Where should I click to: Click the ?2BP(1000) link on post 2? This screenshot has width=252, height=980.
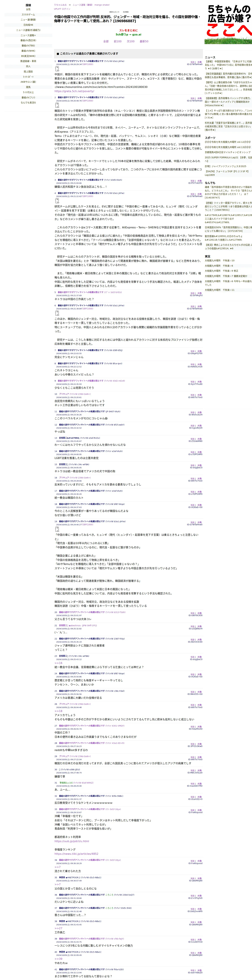87,101
